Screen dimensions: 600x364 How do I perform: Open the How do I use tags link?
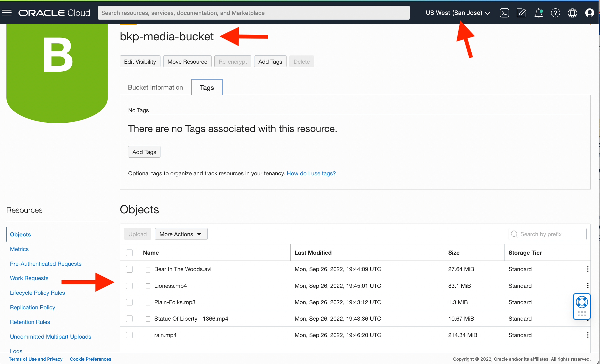311,173
